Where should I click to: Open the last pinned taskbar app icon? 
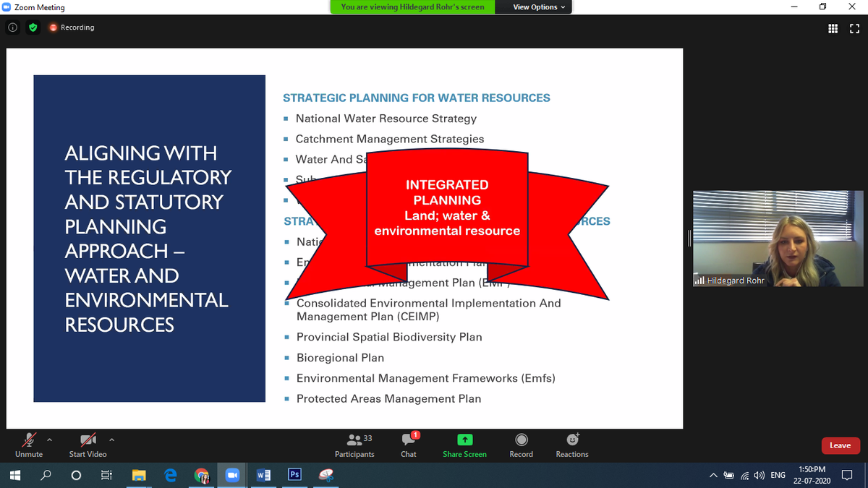point(326,475)
